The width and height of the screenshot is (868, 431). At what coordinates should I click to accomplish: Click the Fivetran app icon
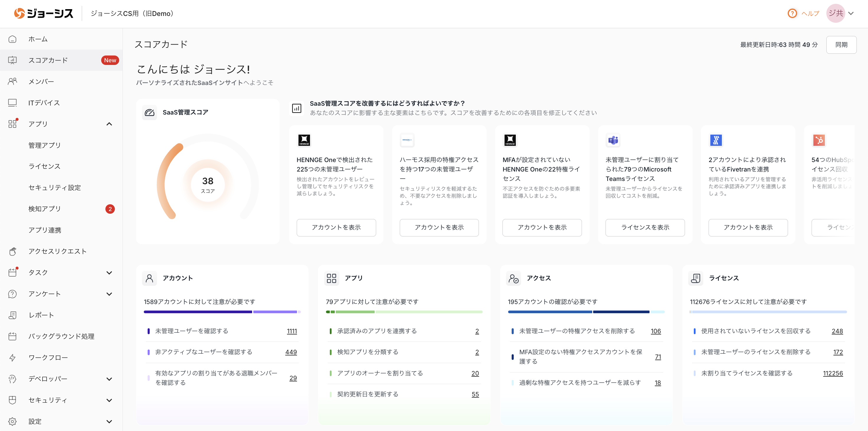click(716, 140)
